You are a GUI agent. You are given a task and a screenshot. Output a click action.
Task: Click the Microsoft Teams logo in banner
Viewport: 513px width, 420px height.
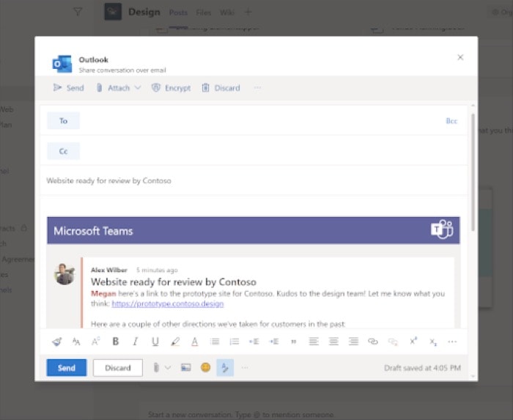[x=442, y=229]
